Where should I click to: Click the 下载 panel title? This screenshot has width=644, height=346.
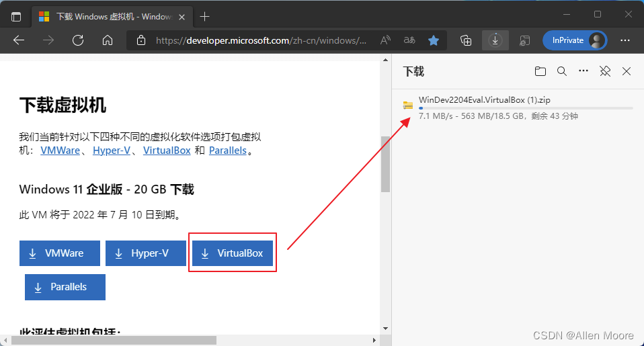pos(413,71)
